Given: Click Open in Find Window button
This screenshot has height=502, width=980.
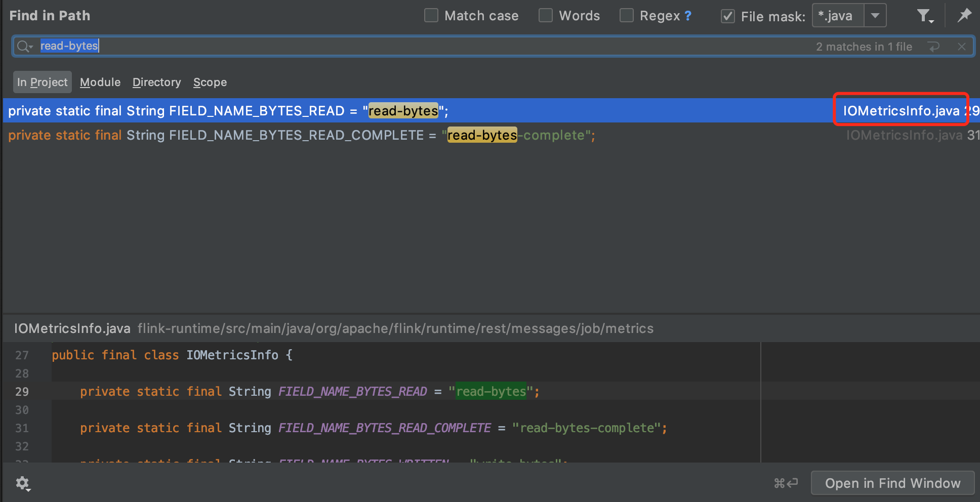Looking at the screenshot, I should 893,483.
